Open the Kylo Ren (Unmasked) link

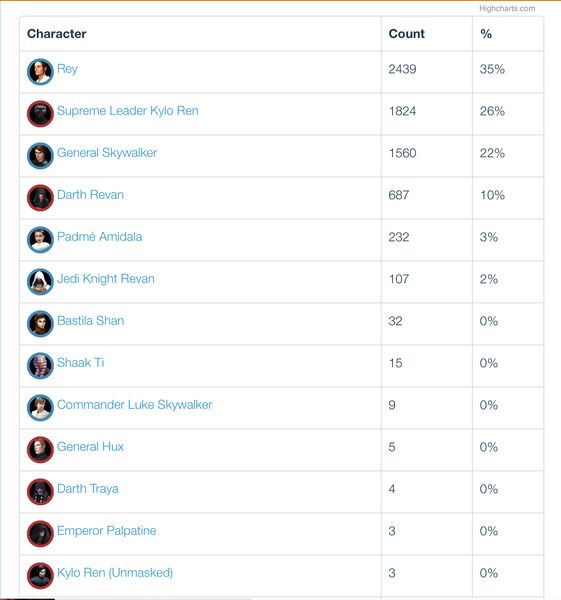click(x=115, y=573)
